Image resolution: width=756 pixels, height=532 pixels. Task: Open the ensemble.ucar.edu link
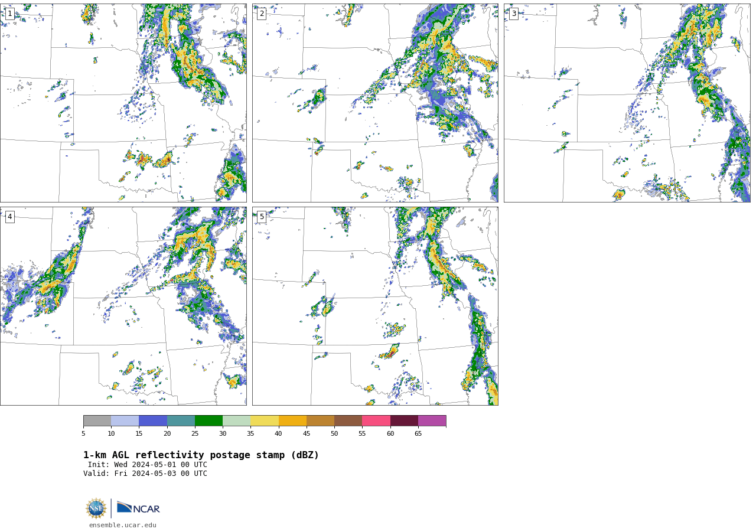(123, 525)
